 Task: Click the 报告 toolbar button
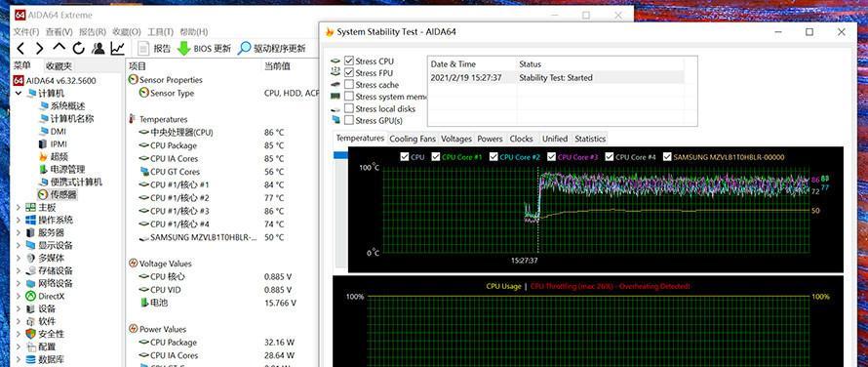coord(154,48)
